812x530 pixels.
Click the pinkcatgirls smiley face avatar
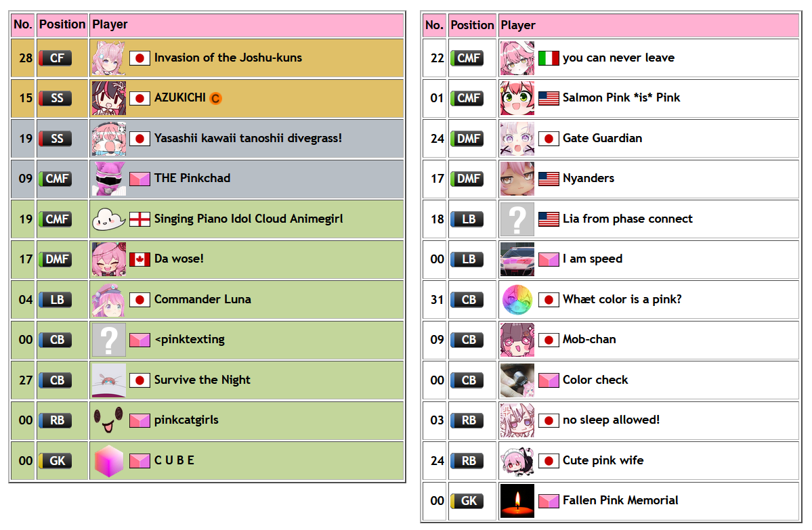[x=109, y=420]
